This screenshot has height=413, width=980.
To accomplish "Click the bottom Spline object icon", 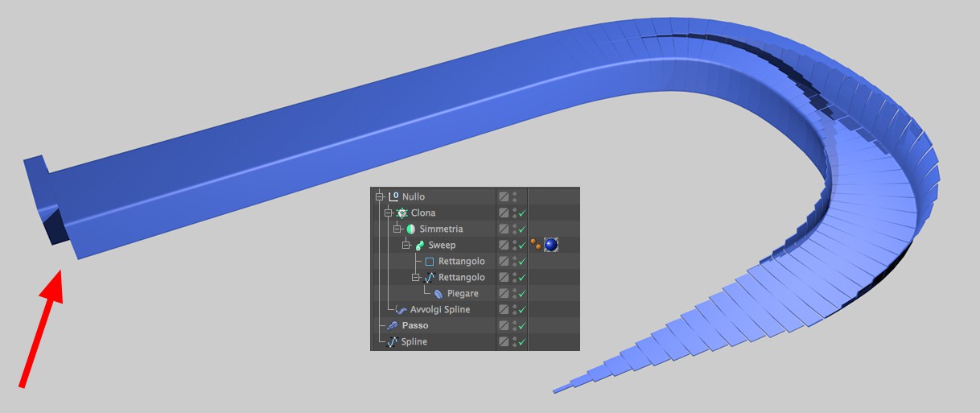I will [392, 342].
